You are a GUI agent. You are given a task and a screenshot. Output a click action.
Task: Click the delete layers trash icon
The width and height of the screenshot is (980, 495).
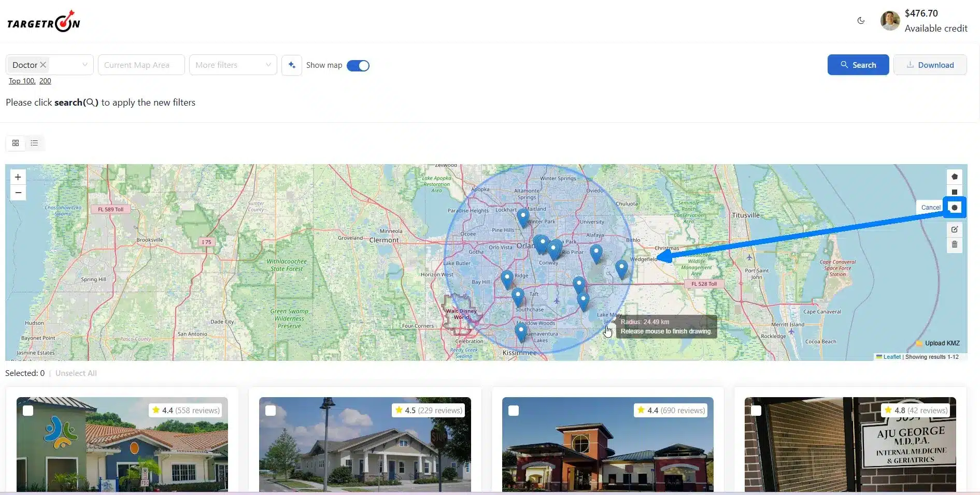click(954, 244)
